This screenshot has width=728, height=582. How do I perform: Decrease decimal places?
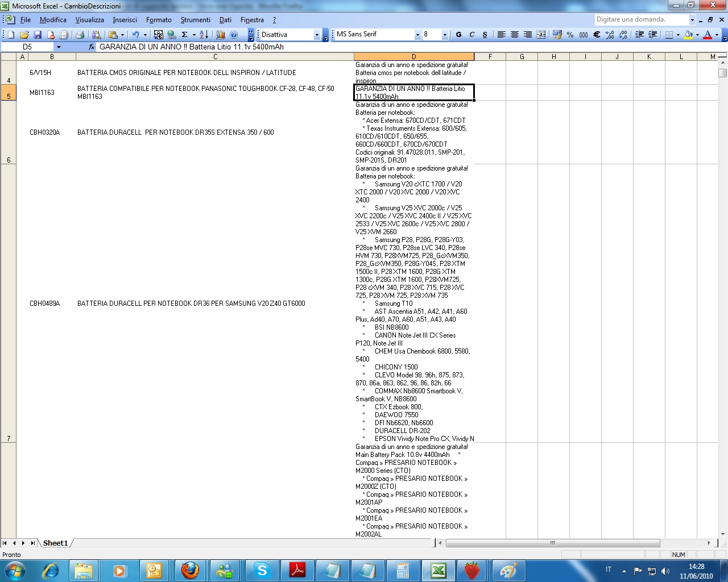[623, 35]
